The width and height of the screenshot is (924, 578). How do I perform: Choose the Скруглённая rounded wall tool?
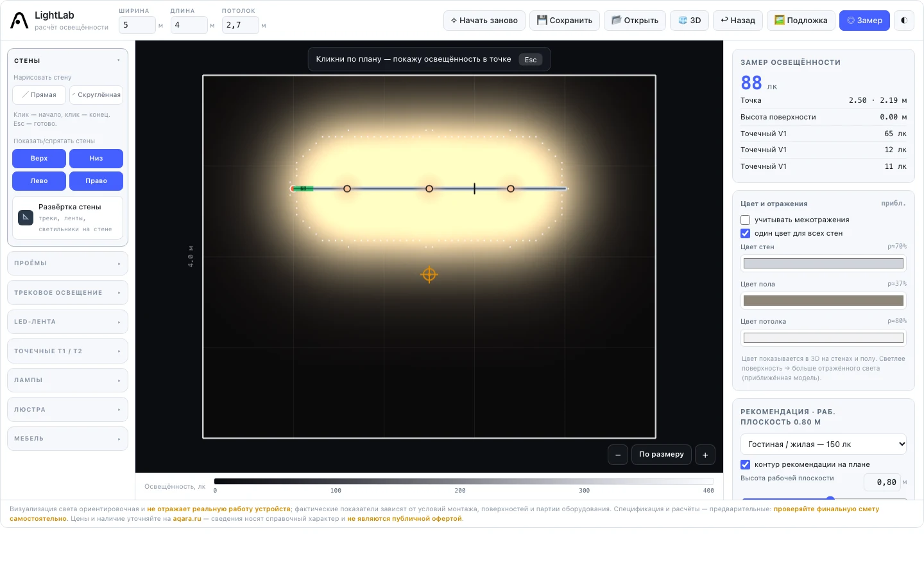point(96,95)
